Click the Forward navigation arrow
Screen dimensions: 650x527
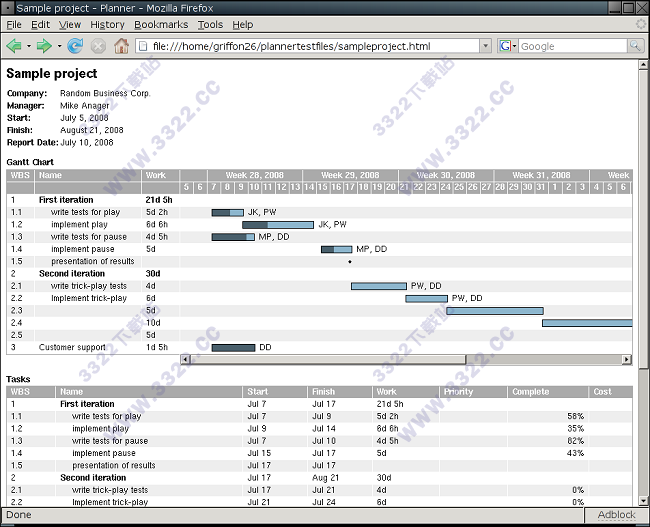click(x=43, y=46)
